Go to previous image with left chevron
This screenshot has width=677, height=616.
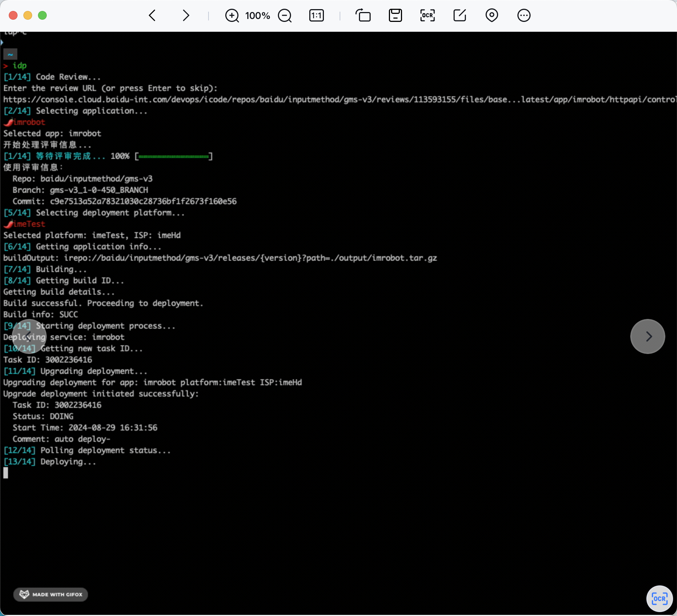(x=29, y=336)
